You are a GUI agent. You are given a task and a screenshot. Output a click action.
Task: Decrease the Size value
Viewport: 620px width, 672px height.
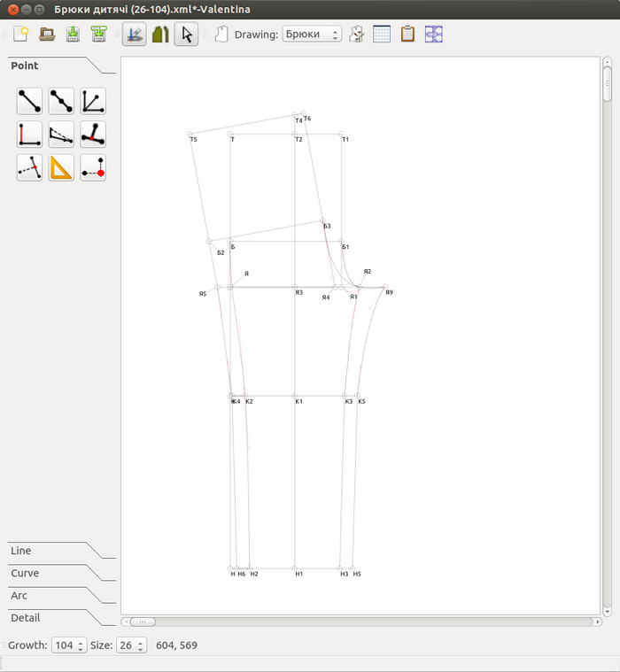click(x=141, y=649)
